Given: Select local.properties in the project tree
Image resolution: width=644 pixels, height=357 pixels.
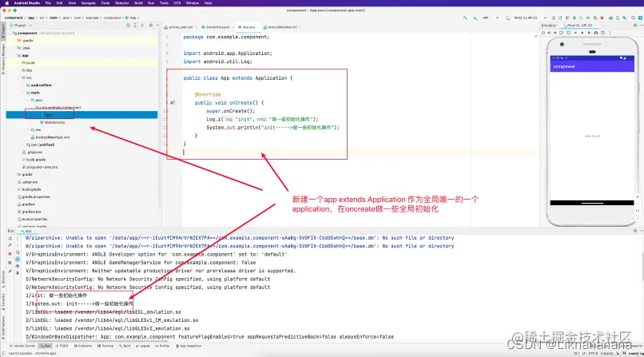Looking at the screenshot, I should click(33, 219).
